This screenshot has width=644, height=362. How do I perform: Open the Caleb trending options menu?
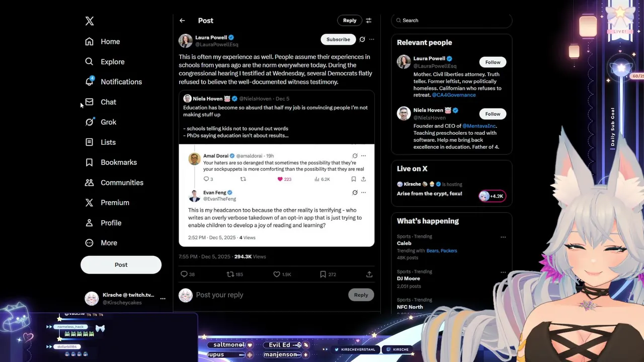click(x=503, y=237)
